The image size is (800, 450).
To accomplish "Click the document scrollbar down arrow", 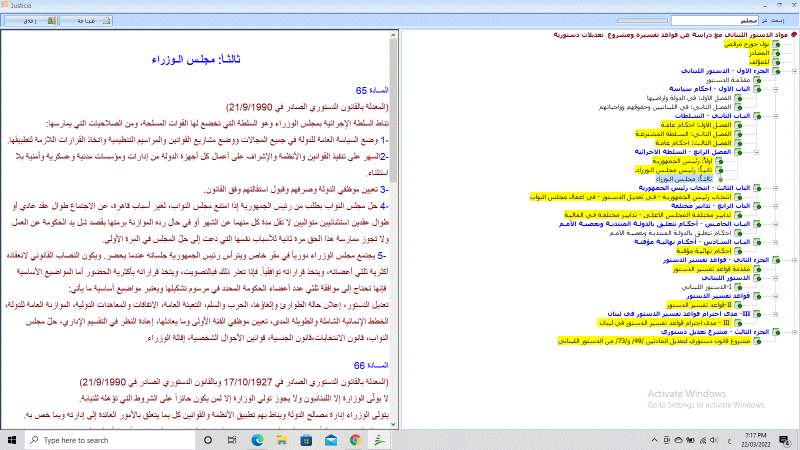I will click(393, 424).
